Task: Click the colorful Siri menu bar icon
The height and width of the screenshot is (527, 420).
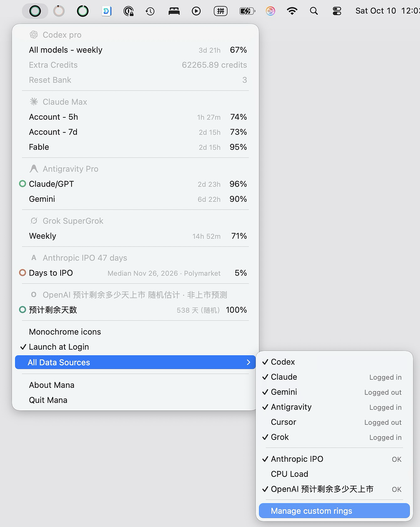Action: (270, 11)
